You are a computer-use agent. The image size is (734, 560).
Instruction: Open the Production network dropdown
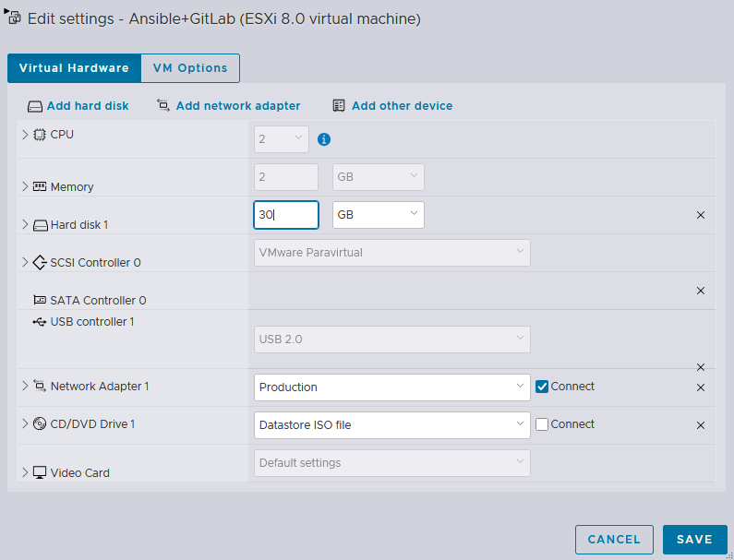(391, 387)
